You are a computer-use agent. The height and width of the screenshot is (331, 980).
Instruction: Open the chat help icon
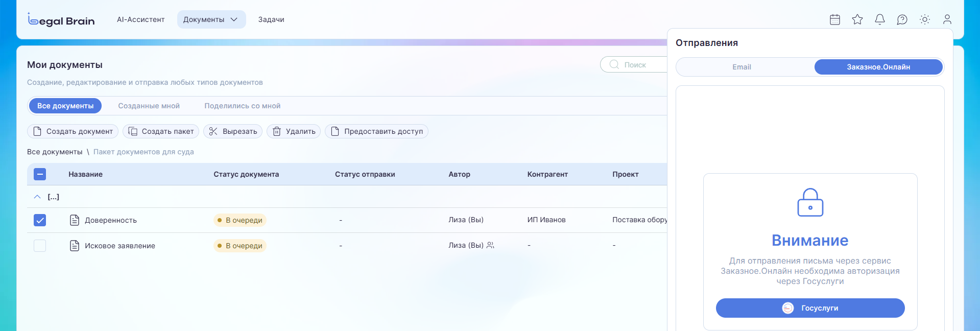point(902,19)
